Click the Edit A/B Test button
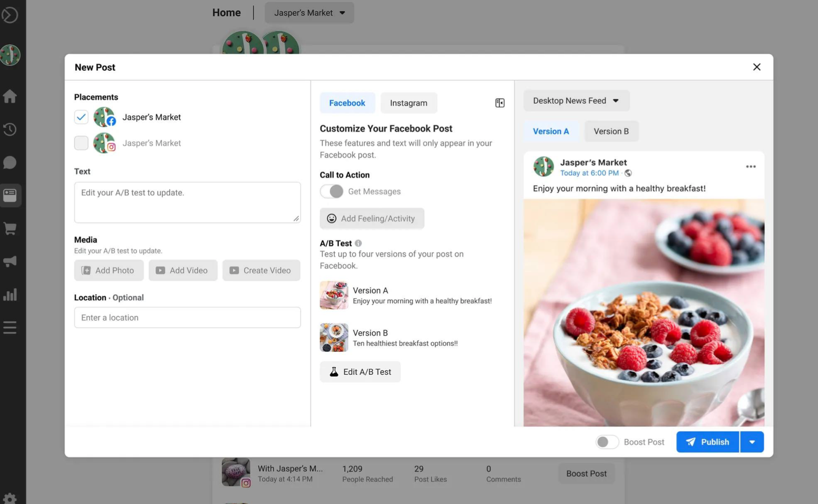Screen dimensions: 818x504 click(360, 372)
